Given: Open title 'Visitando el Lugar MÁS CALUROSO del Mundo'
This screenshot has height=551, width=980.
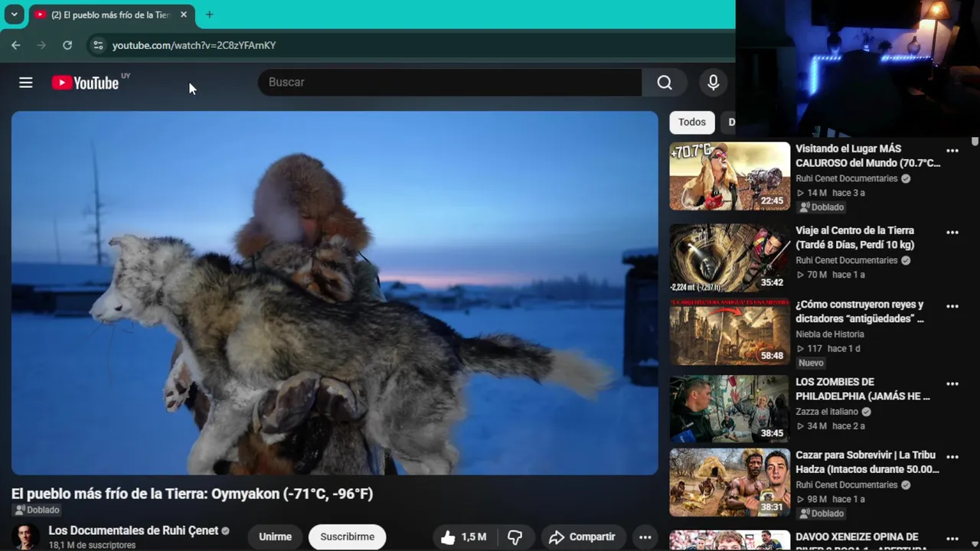Looking at the screenshot, I should (867, 156).
